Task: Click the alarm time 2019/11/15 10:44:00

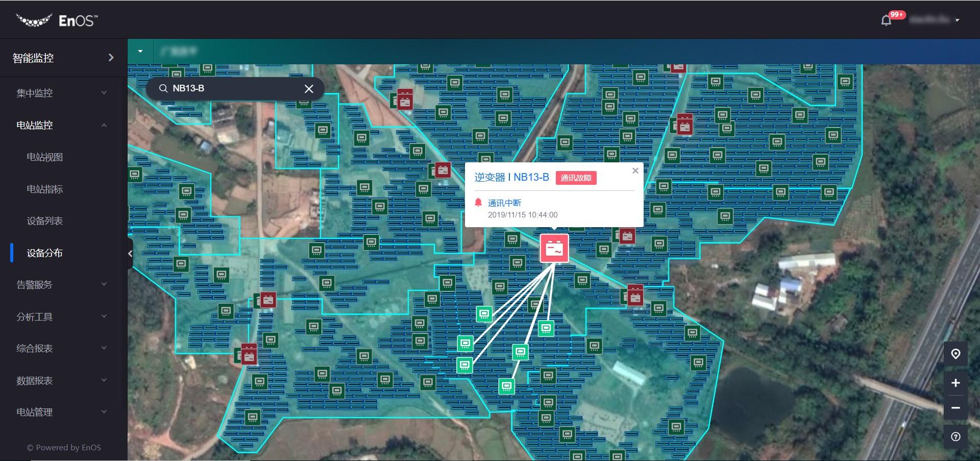Action: pyautogui.click(x=523, y=215)
